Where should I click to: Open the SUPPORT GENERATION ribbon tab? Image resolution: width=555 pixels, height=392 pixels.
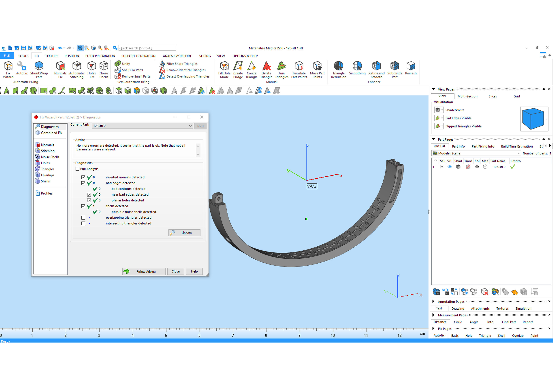[x=138, y=56]
